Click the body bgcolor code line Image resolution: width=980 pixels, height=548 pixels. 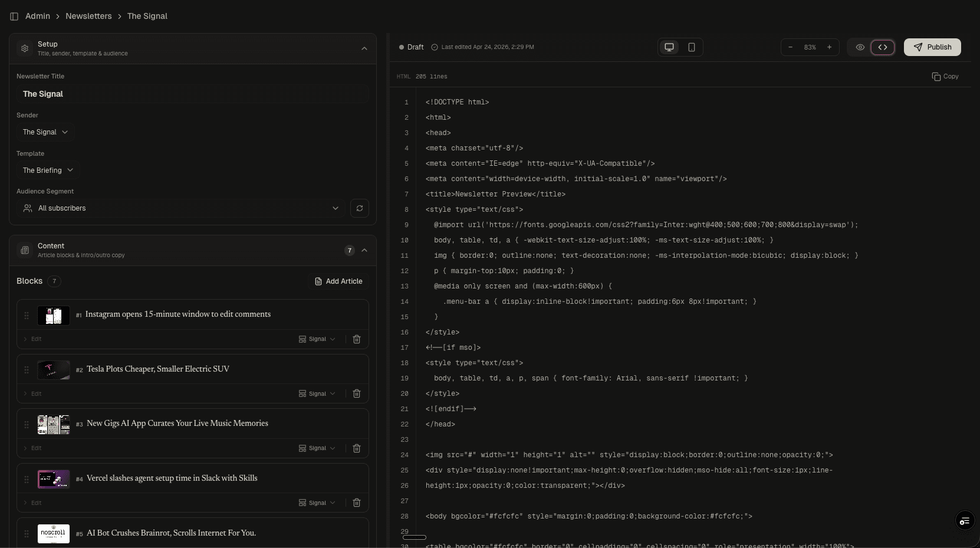[589, 516]
